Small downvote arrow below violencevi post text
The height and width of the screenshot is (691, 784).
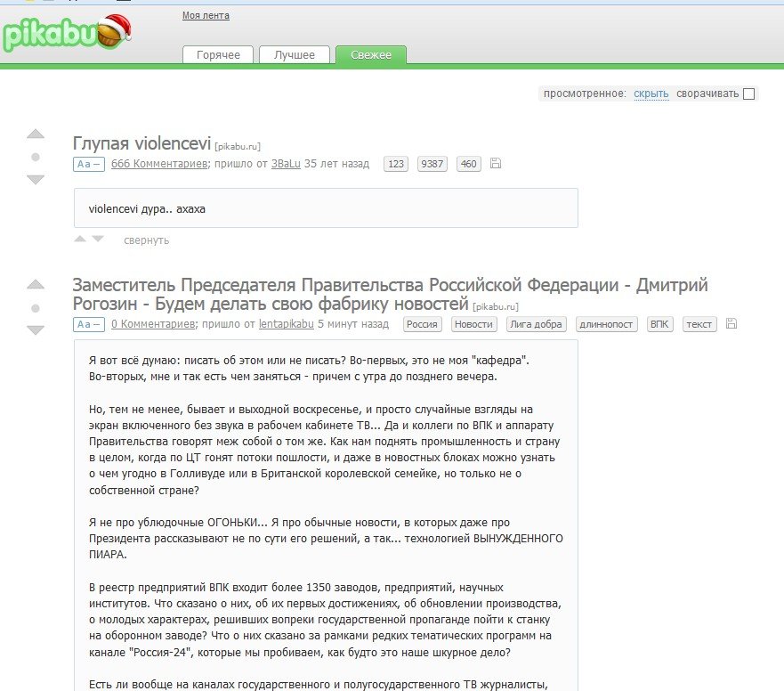point(98,239)
